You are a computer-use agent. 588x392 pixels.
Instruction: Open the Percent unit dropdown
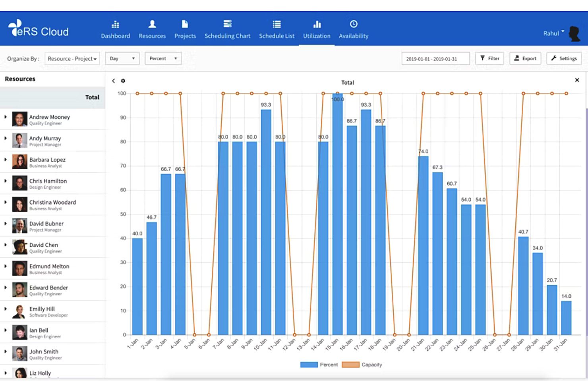[163, 58]
